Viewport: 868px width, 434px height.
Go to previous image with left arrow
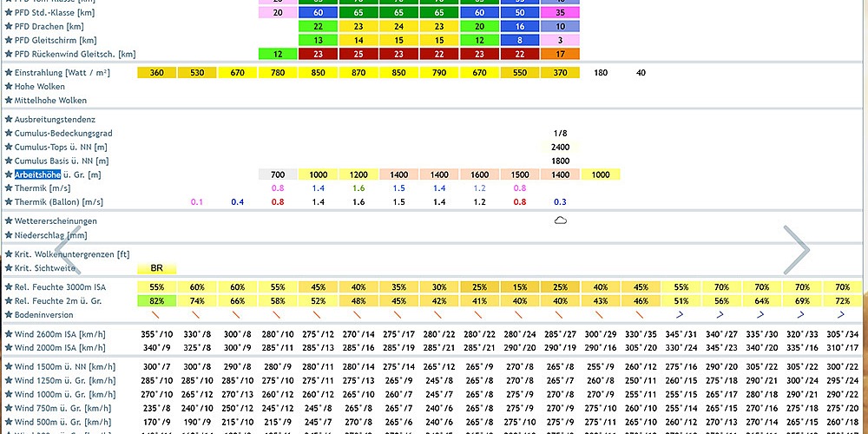pos(68,250)
